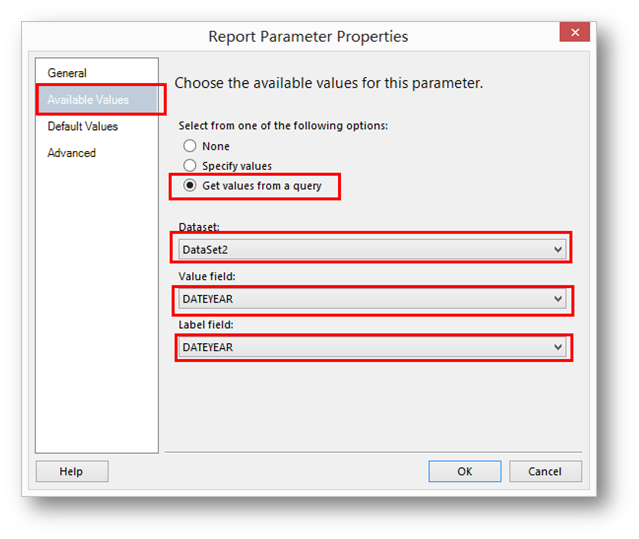Expand the Value field dropdown
Image resolution: width=639 pixels, height=539 pixels.
click(372, 299)
